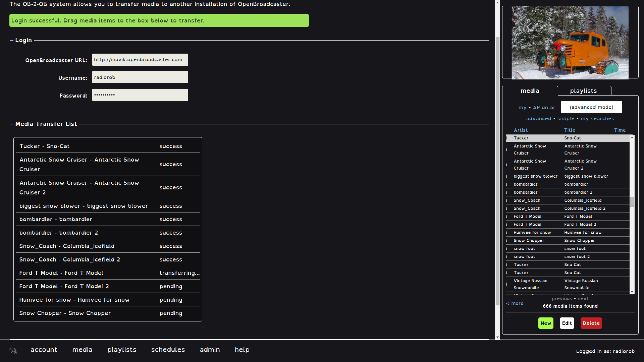Open the media menu in bottom bar
The image size is (644, 362).
[82, 350]
